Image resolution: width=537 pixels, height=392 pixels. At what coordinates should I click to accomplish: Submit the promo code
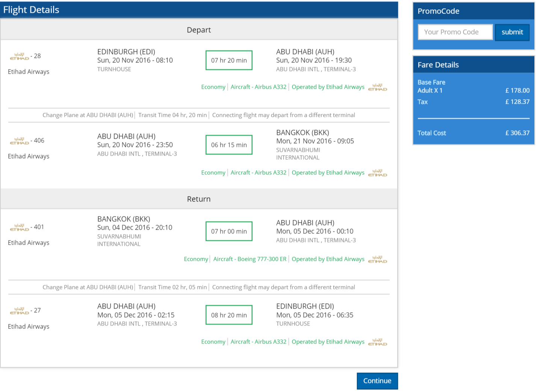(x=512, y=32)
